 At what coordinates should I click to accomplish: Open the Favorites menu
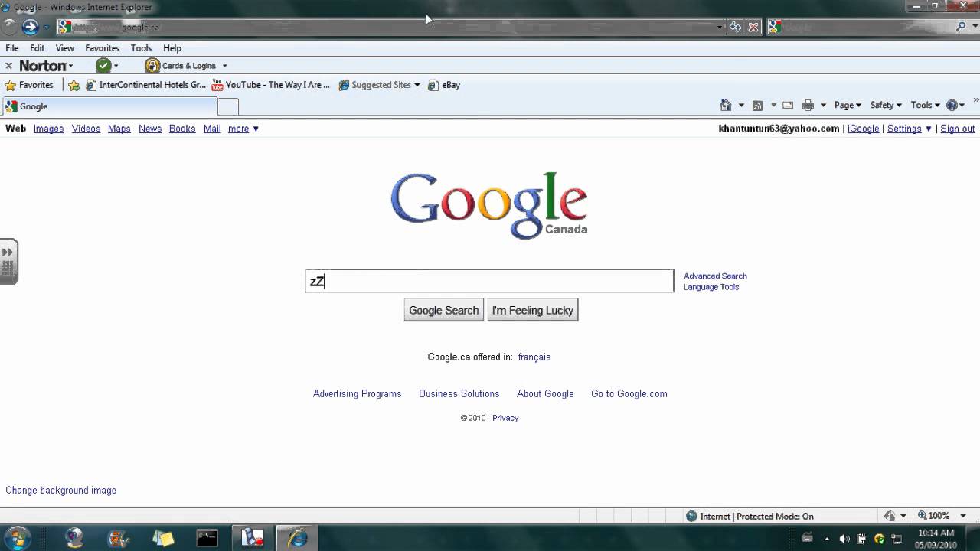(x=102, y=47)
